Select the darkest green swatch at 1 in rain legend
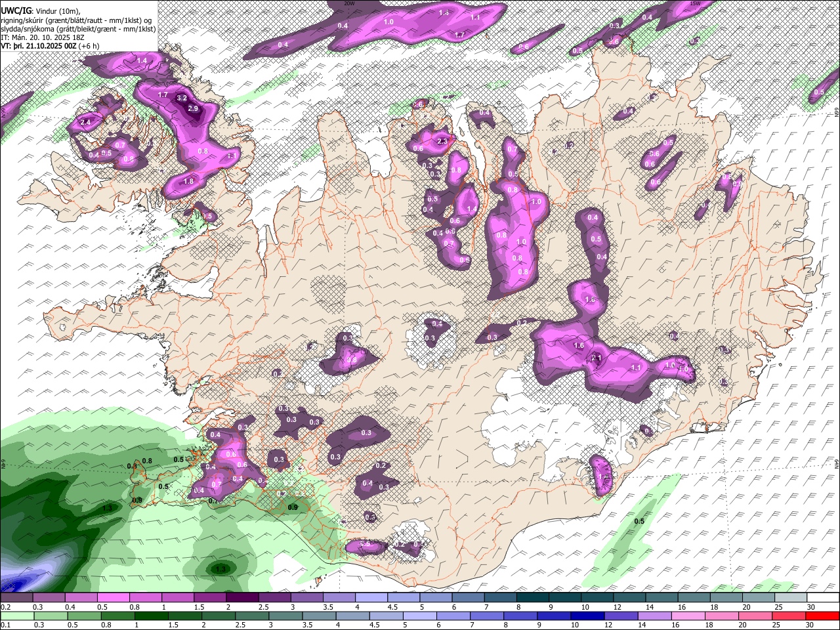 152,616
